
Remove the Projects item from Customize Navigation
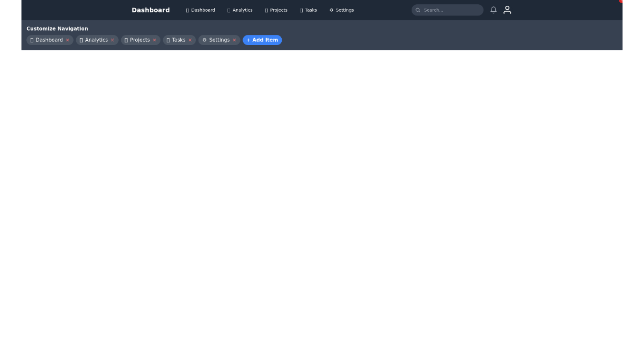(x=155, y=40)
